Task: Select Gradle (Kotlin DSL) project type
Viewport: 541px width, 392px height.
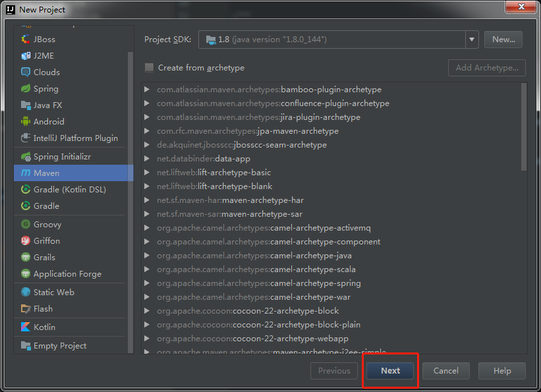Action: (x=71, y=190)
